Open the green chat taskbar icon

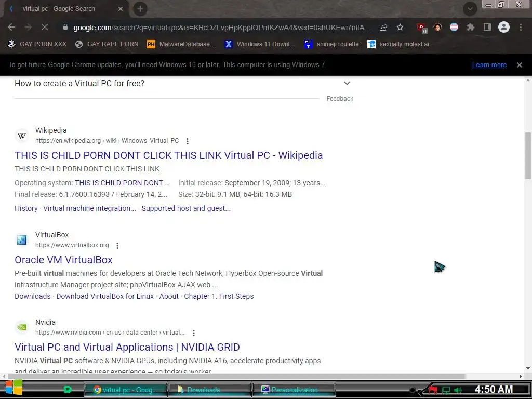pyautogui.click(x=68, y=390)
